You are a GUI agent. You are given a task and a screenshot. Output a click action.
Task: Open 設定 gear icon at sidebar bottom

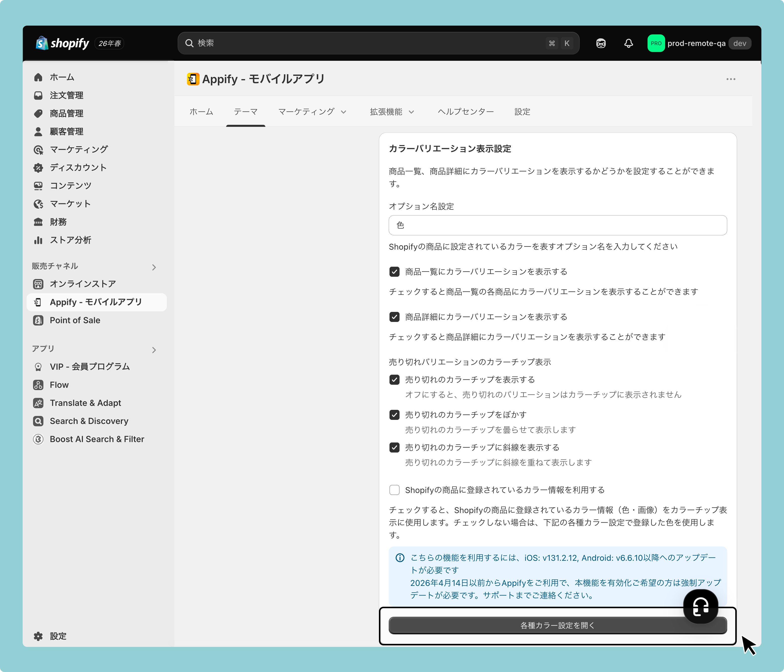tap(38, 636)
